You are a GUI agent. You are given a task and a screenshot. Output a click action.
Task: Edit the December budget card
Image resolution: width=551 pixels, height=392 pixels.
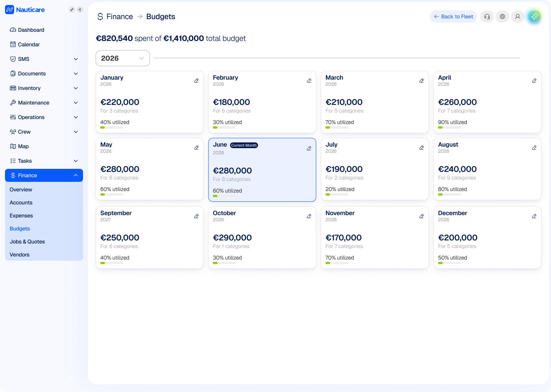click(x=534, y=216)
